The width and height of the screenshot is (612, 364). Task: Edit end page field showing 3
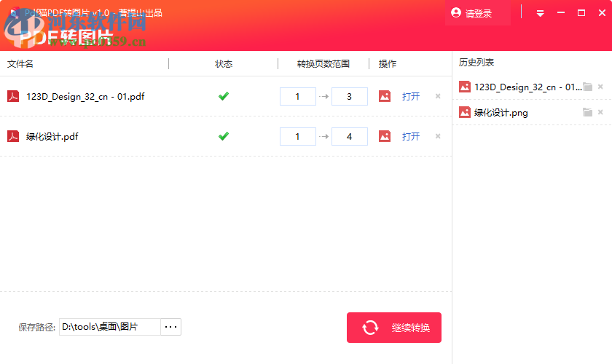[x=349, y=96]
